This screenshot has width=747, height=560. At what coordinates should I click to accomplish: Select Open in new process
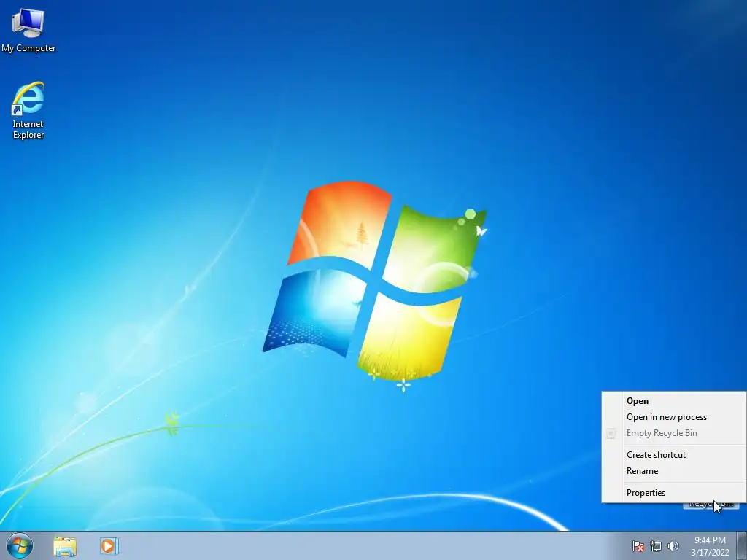pos(673,417)
